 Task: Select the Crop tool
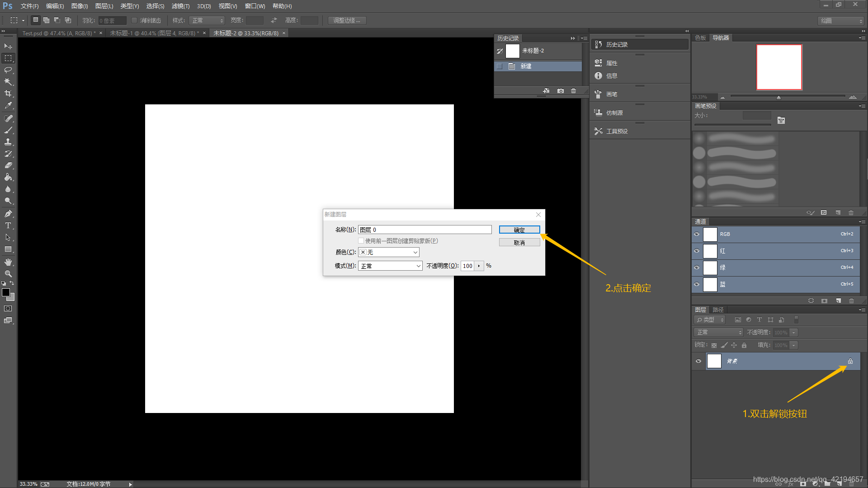[8, 94]
